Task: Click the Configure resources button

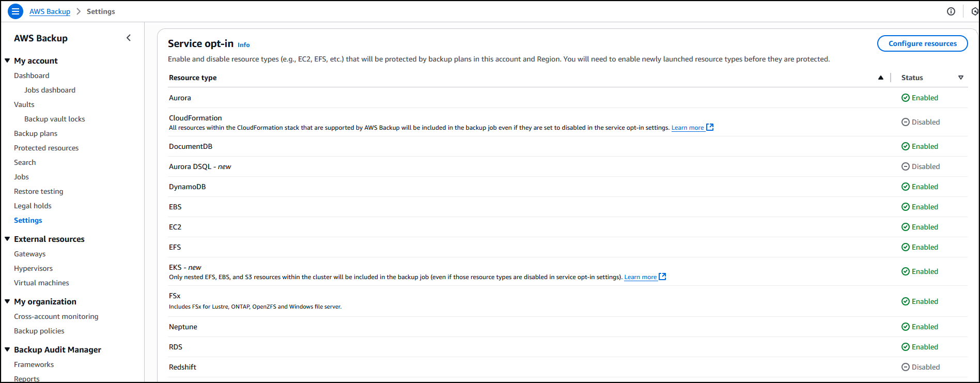Action: pos(923,43)
